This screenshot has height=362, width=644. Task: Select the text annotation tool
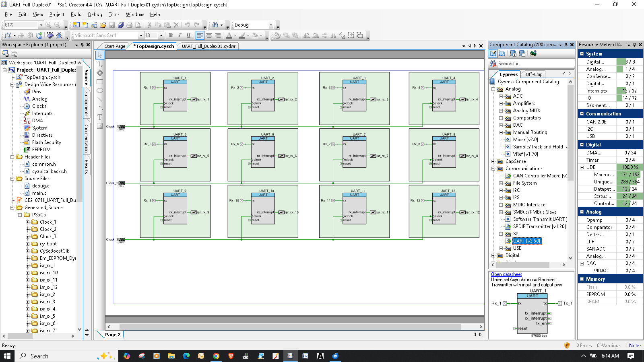tap(100, 117)
